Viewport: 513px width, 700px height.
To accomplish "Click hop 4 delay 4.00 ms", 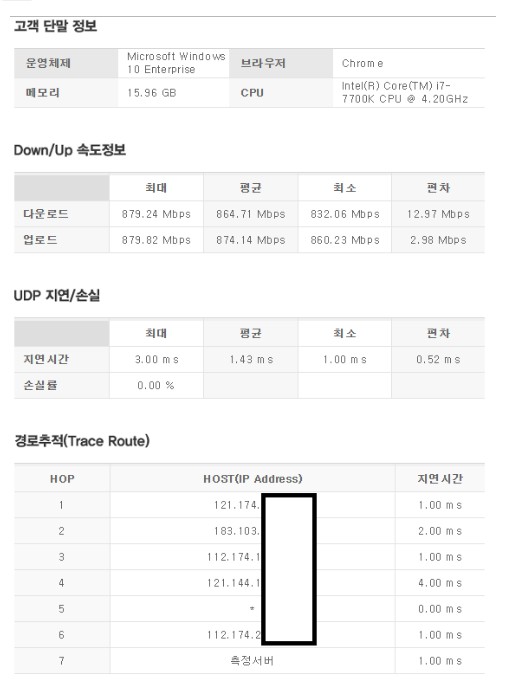I will coord(440,583).
